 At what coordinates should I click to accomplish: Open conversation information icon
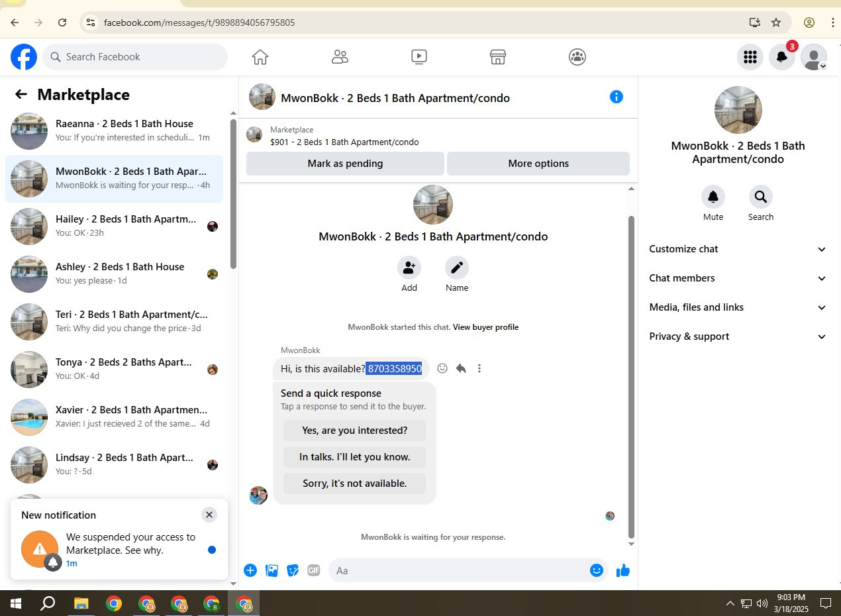click(x=617, y=97)
